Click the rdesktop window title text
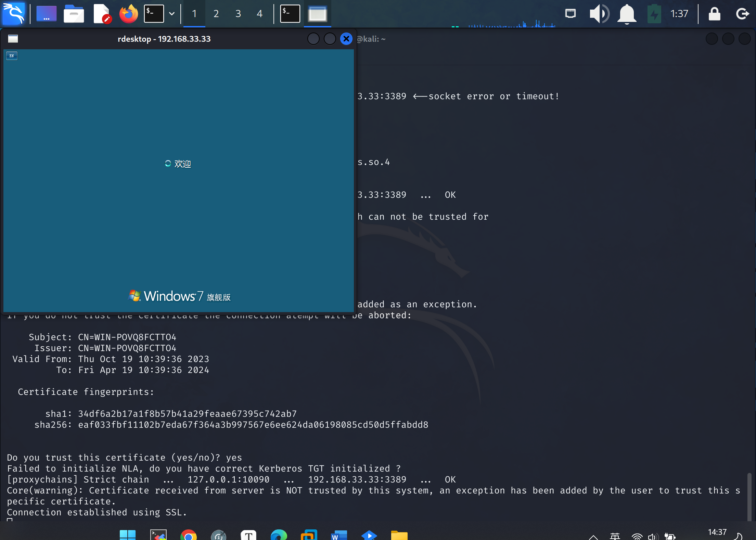Image resolution: width=756 pixels, height=540 pixels. click(164, 39)
